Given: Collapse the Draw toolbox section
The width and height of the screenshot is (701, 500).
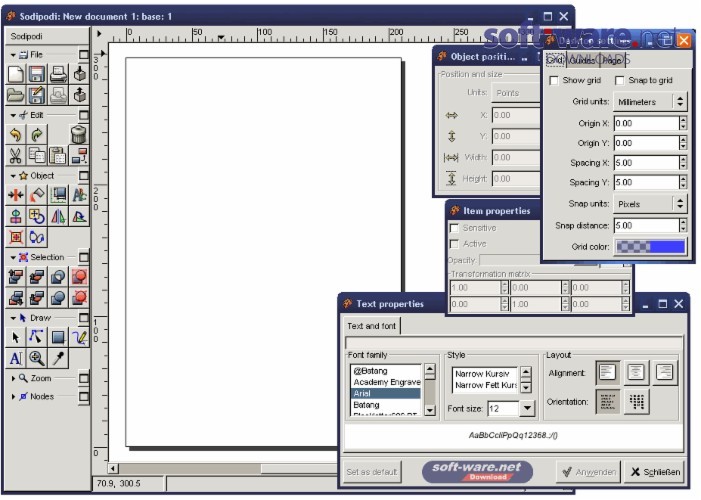Looking at the screenshot, I should coord(13,318).
